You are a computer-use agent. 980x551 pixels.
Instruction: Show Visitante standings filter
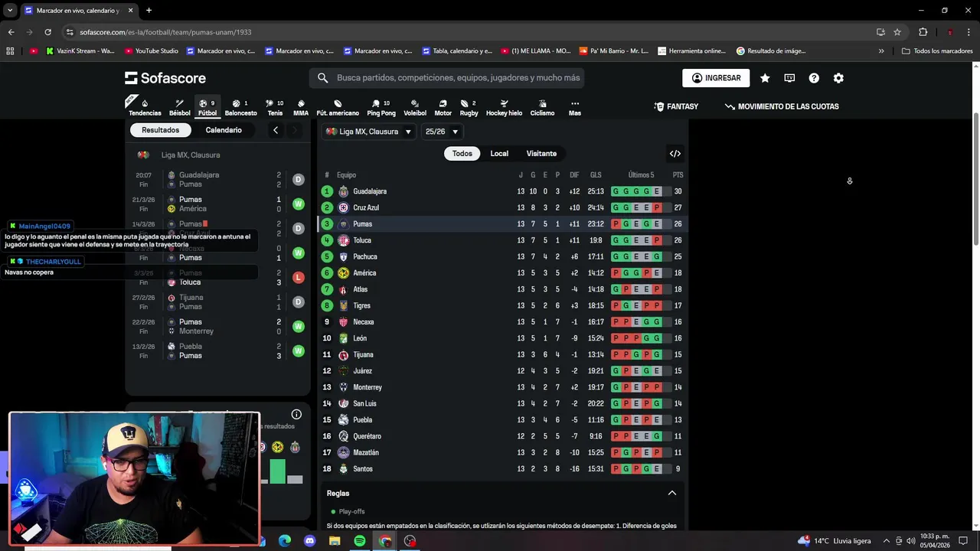[x=541, y=154]
